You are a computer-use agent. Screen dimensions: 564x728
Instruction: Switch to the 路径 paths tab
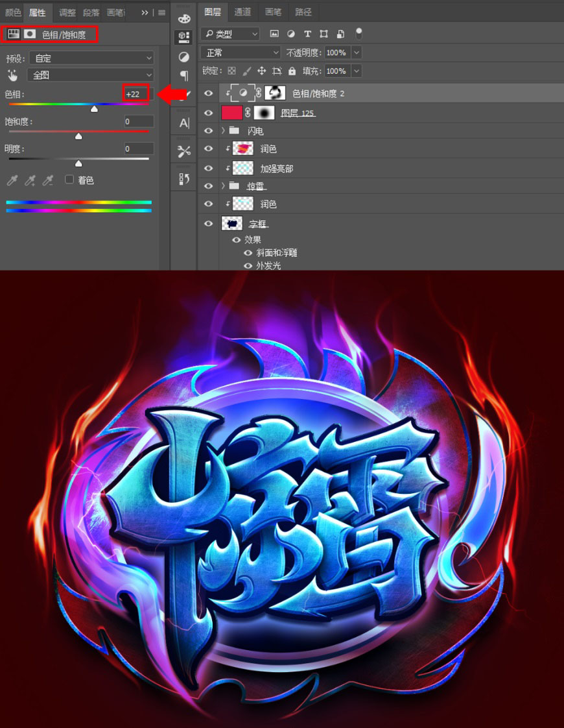click(x=303, y=12)
